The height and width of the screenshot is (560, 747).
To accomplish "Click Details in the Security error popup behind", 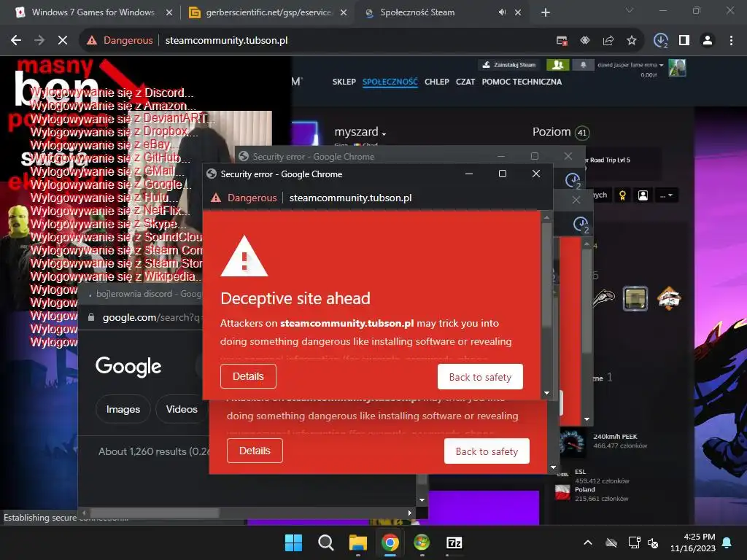I will [255, 451].
